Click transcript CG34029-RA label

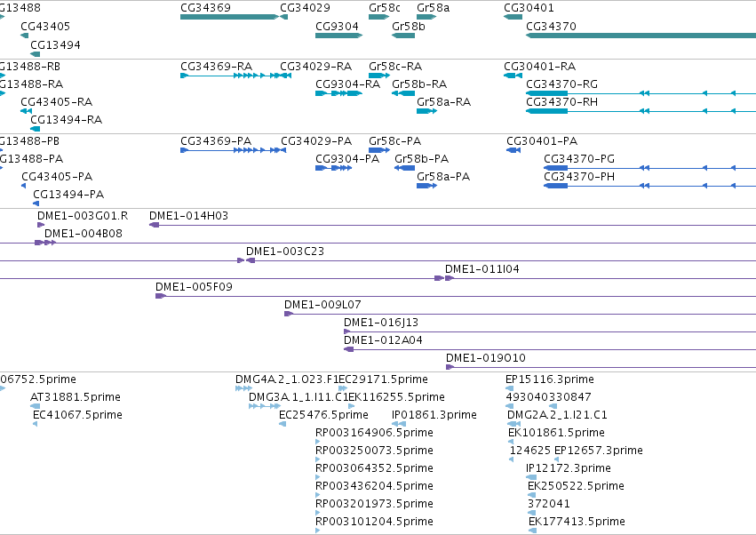[315, 66]
